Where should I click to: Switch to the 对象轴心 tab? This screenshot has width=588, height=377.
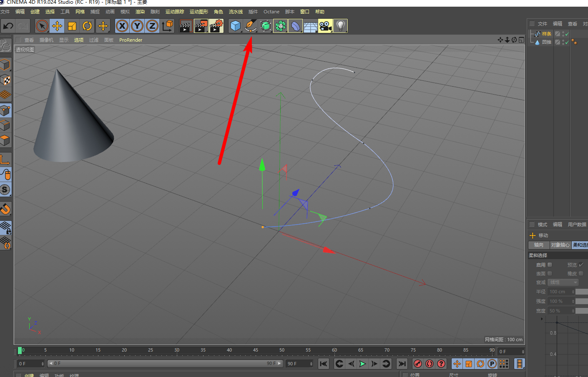[560, 245]
